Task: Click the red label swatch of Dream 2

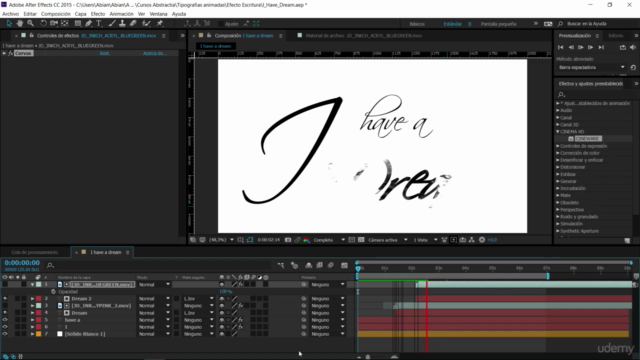Action: click(x=39, y=299)
